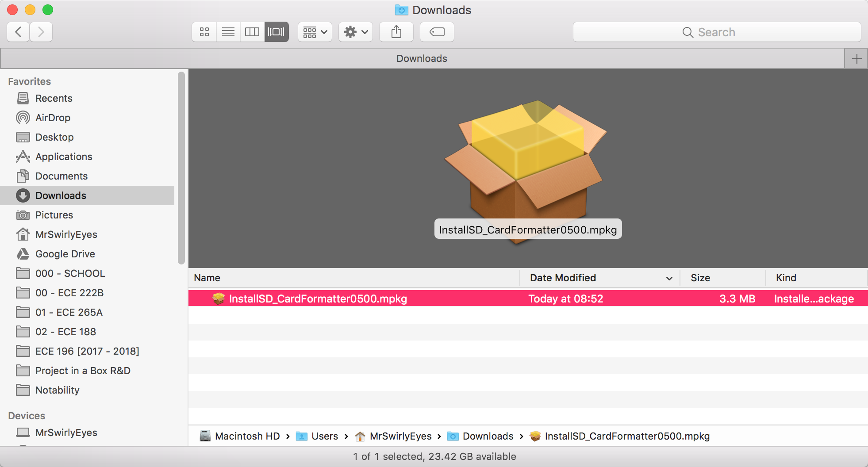Screen dimensions: 868x467
Task: Click the Edit Tags icon
Action: [x=437, y=32]
